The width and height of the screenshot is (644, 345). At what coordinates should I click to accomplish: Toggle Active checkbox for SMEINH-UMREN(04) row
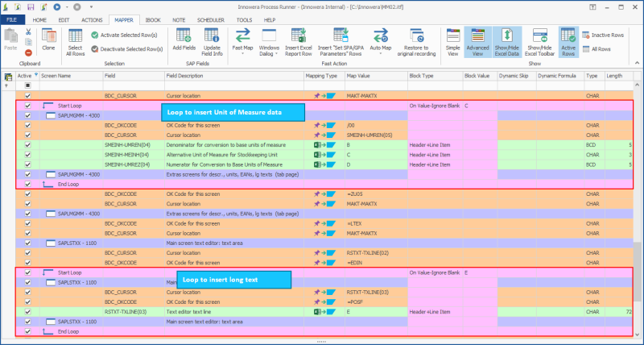(27, 144)
